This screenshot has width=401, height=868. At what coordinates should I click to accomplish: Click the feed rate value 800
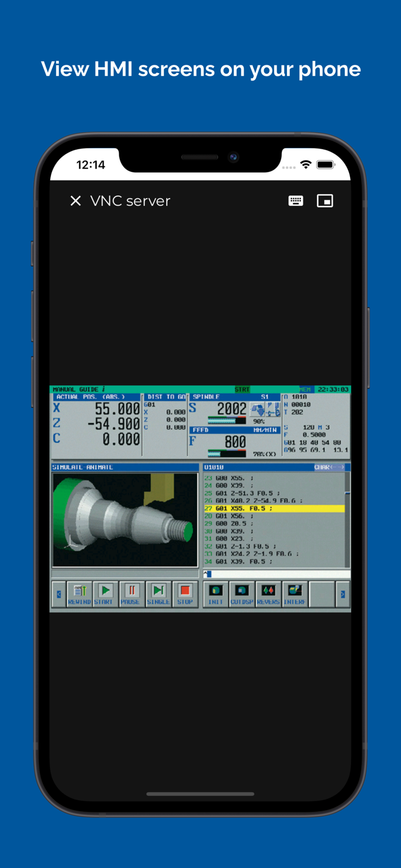(236, 442)
